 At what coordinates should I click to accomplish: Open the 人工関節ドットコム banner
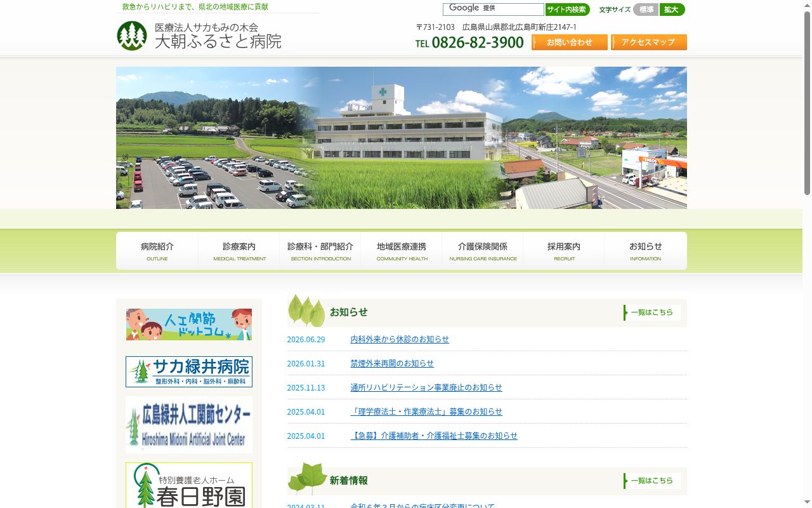(189, 324)
